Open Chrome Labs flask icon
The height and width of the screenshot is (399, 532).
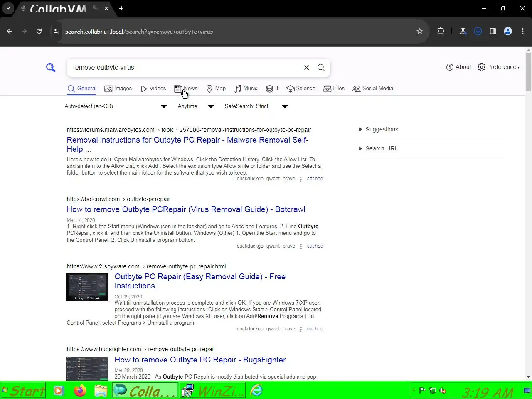tap(463, 31)
